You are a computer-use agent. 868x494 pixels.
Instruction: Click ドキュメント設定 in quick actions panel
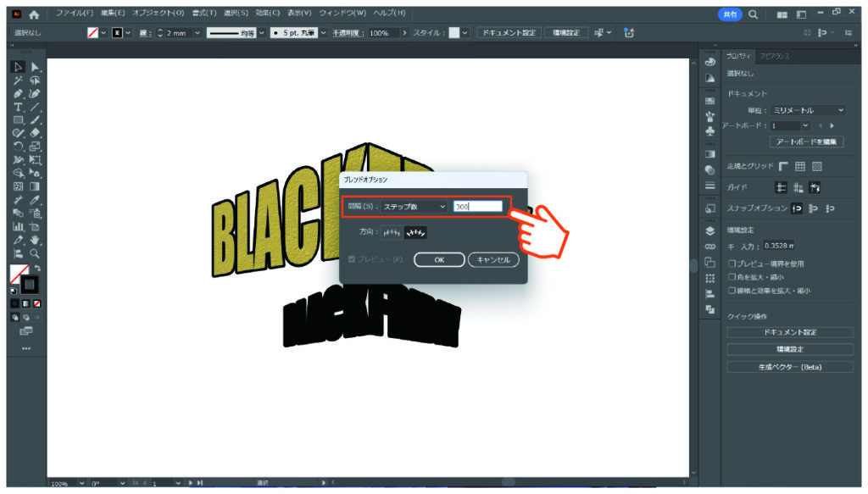tap(790, 332)
